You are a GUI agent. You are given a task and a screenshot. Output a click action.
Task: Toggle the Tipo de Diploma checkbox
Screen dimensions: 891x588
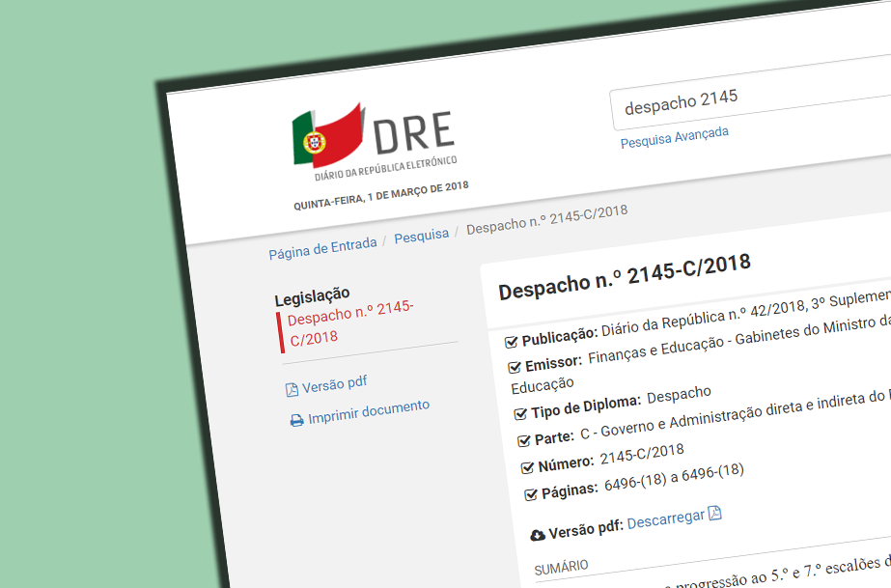pos(522,410)
